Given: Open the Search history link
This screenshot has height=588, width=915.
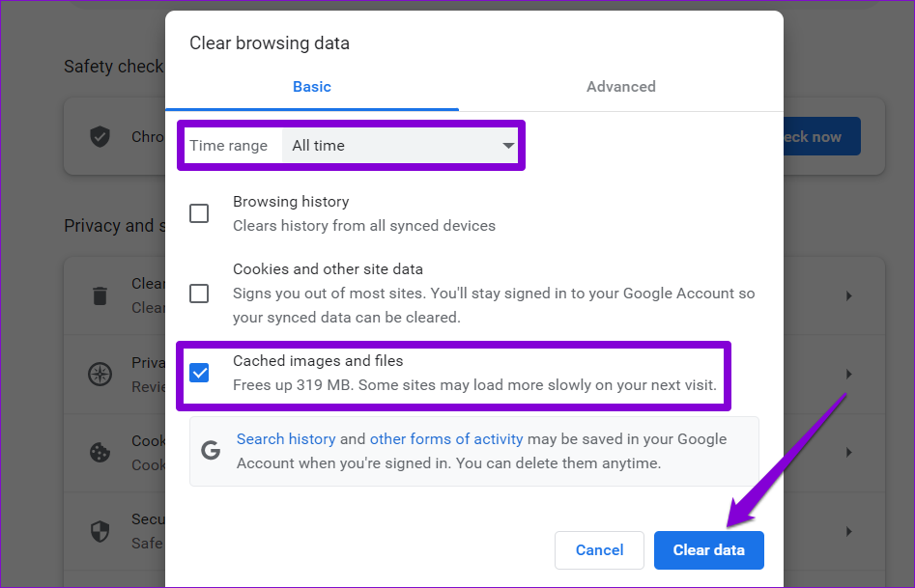Looking at the screenshot, I should coord(286,439).
